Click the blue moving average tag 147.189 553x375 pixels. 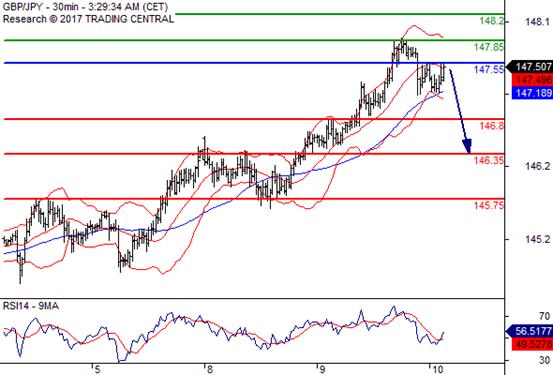532,93
